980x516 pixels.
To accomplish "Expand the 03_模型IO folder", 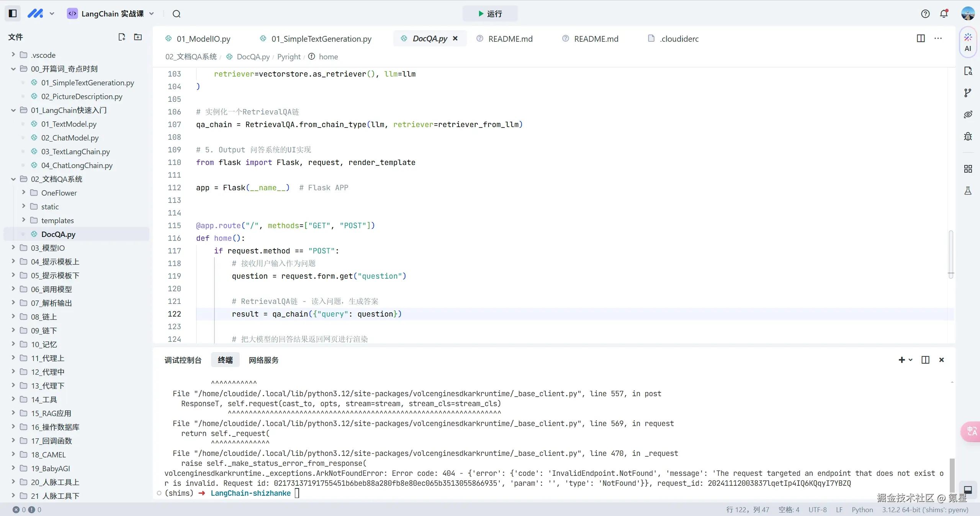I will (x=48, y=248).
